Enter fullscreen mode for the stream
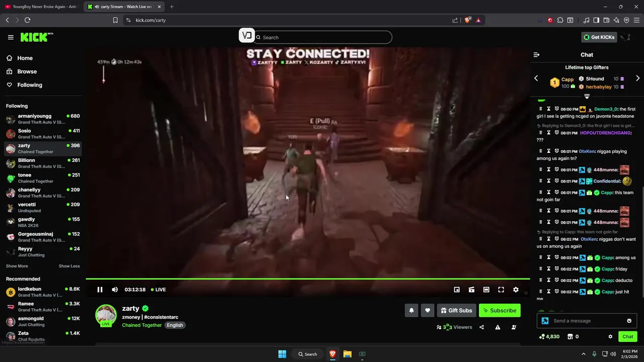The image size is (644, 362). [501, 290]
